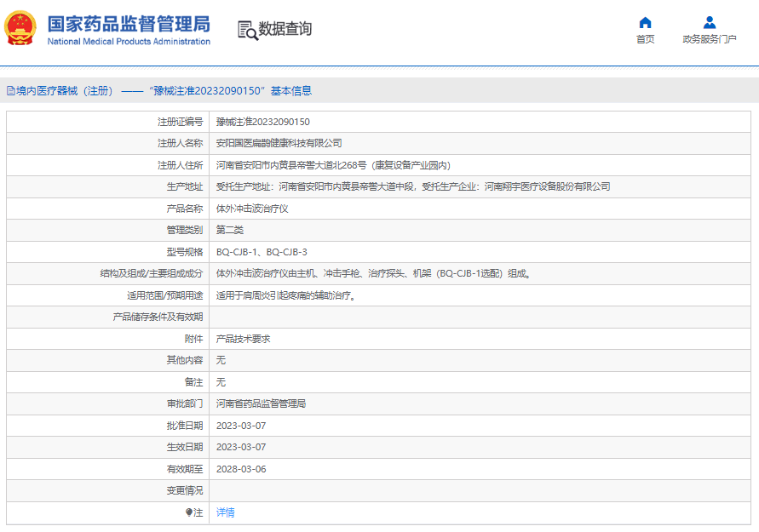Select registration number 豫械注准20232090150 in table
759x532 pixels.
click(263, 122)
